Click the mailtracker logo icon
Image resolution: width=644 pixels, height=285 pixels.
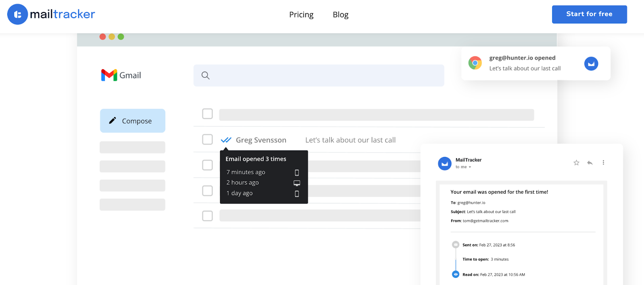click(18, 14)
